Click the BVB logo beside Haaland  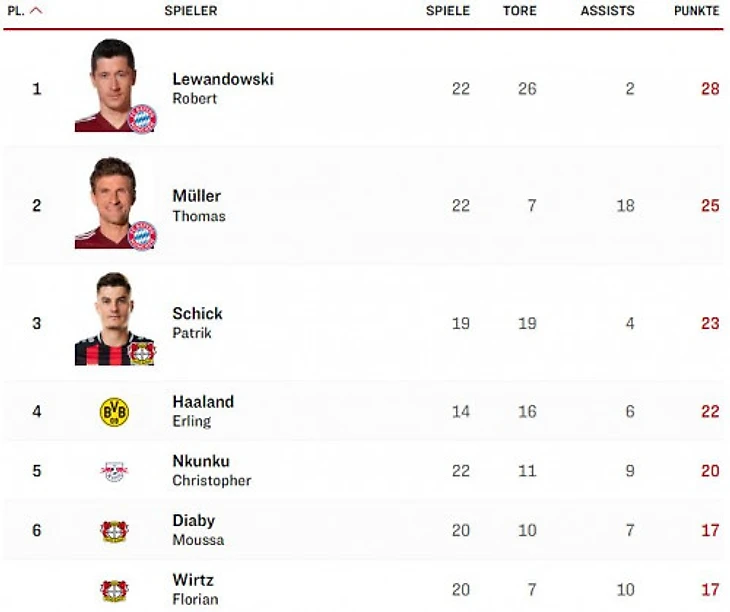click(x=114, y=412)
